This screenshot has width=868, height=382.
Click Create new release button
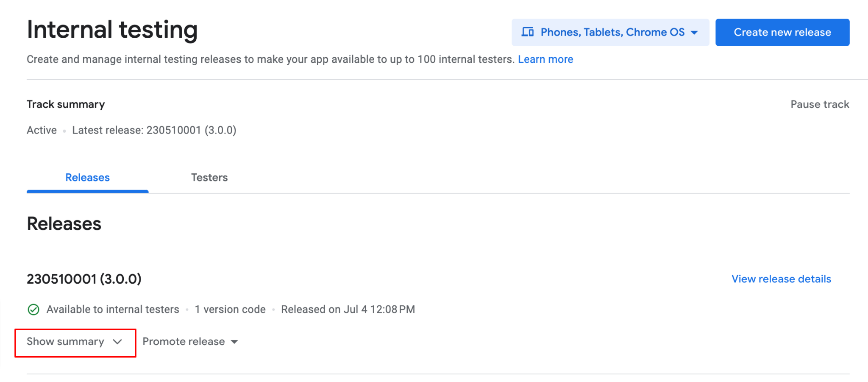coord(782,32)
